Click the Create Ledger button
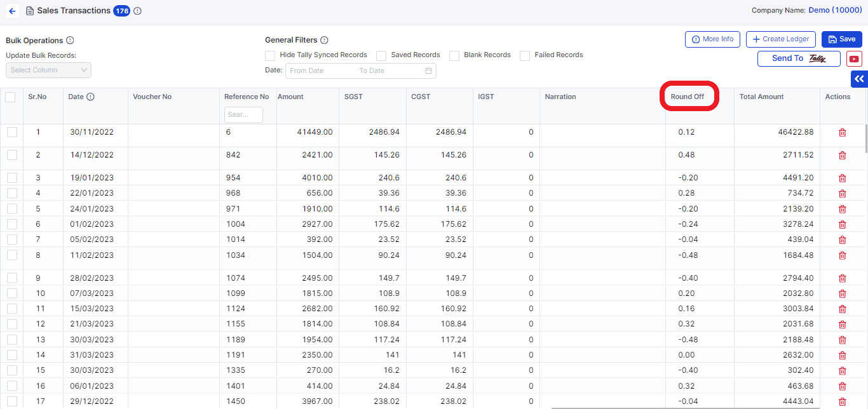Viewport: 868px width, 409px height. click(781, 39)
